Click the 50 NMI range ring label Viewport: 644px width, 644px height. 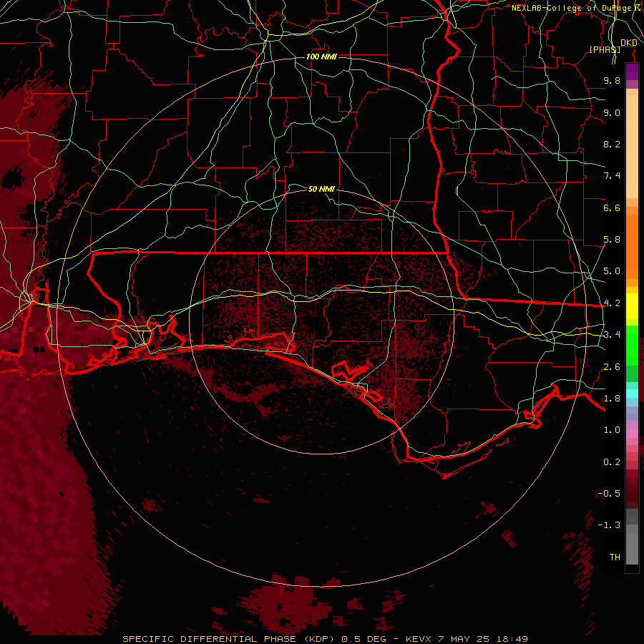pyautogui.click(x=321, y=189)
